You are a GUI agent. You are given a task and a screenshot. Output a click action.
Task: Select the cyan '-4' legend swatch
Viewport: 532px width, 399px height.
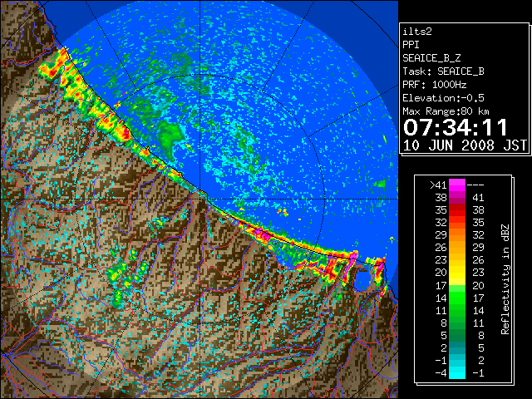click(457, 372)
